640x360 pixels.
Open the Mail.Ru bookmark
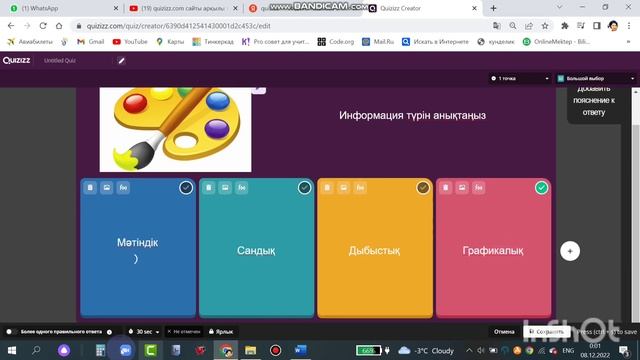click(378, 42)
